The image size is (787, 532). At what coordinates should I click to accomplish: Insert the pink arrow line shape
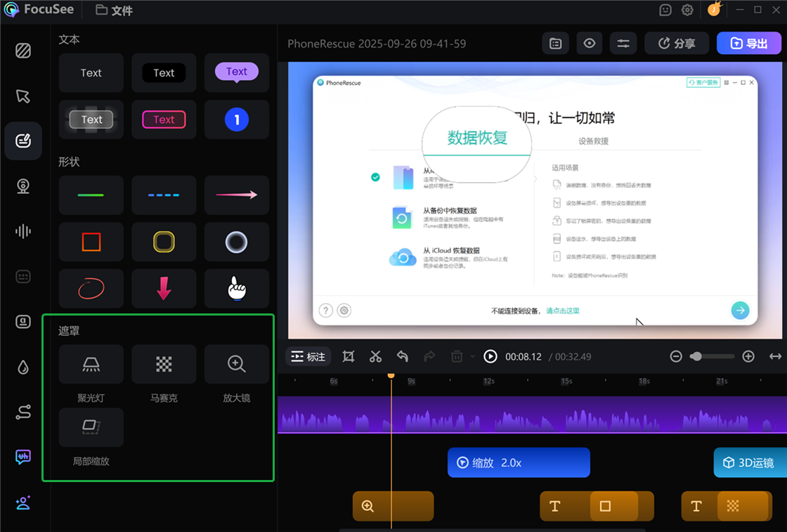236,195
